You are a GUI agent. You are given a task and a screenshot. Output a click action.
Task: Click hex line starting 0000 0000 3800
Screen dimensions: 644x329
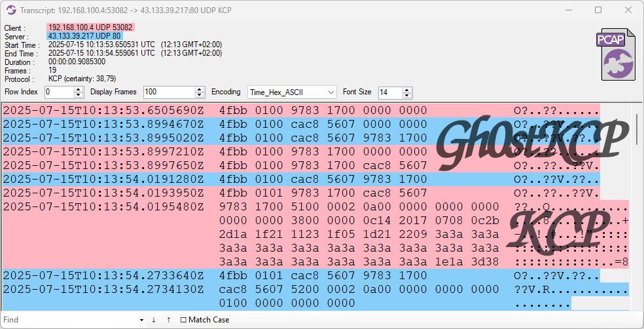(359, 220)
